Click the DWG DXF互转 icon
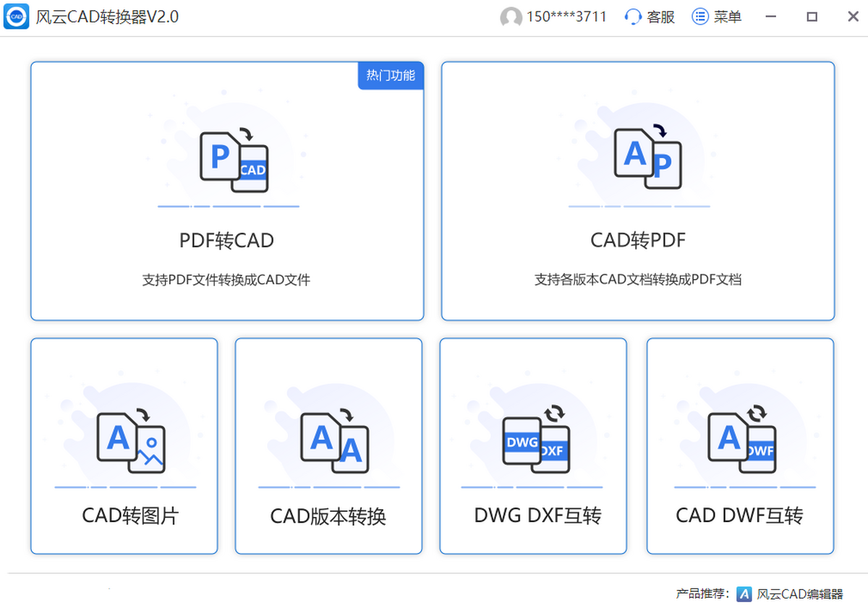Screen dimensions: 868x608 tap(536, 440)
